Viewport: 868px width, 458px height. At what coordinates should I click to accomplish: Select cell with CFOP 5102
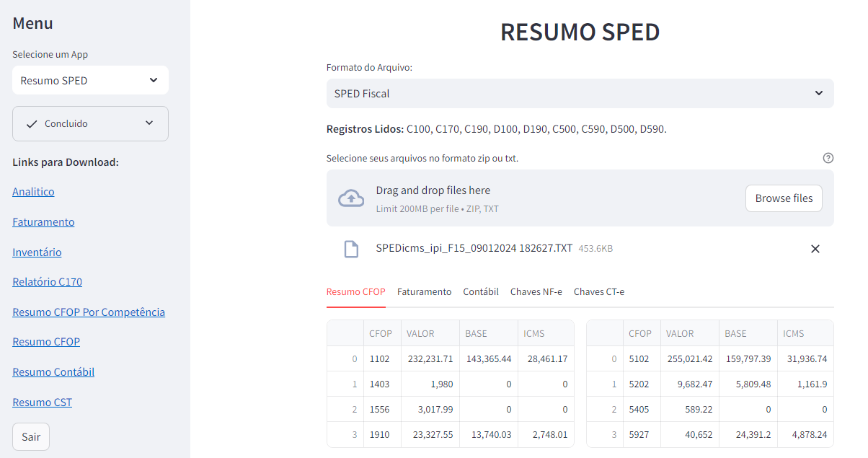click(x=642, y=358)
